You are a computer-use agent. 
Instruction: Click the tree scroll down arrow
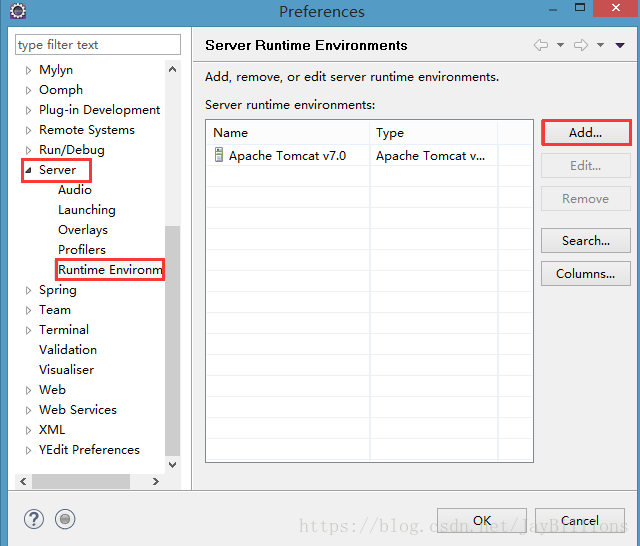173,465
